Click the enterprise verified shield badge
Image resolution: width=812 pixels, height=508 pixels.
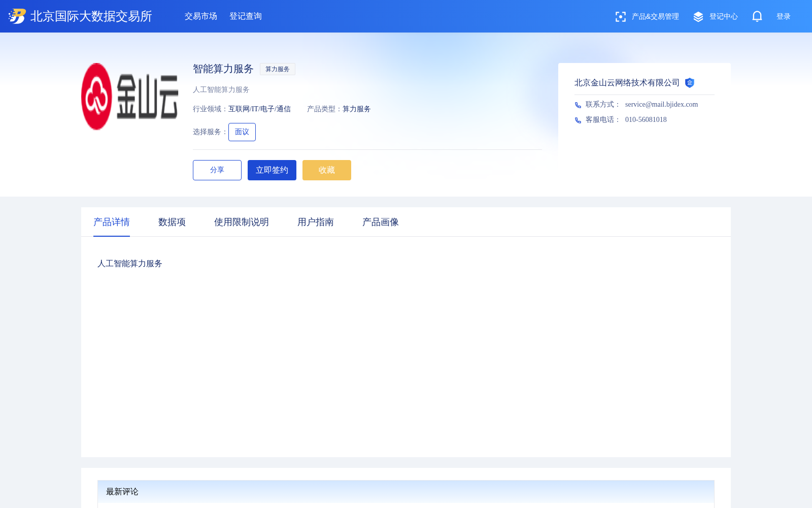tap(689, 83)
